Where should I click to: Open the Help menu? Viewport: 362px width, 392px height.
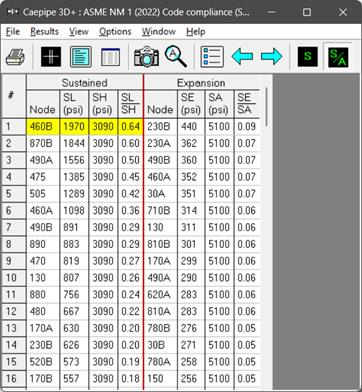[196, 32]
